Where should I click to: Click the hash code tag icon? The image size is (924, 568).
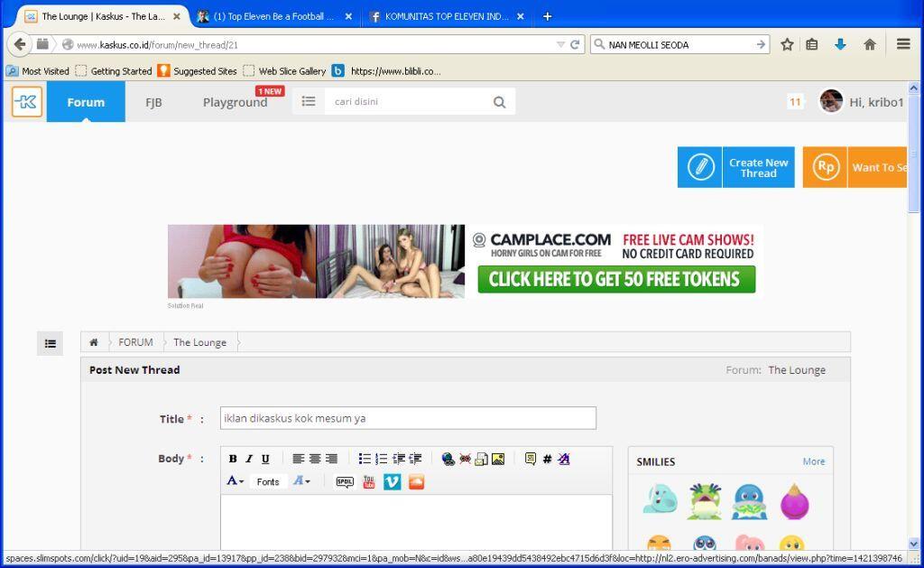pyautogui.click(x=547, y=459)
